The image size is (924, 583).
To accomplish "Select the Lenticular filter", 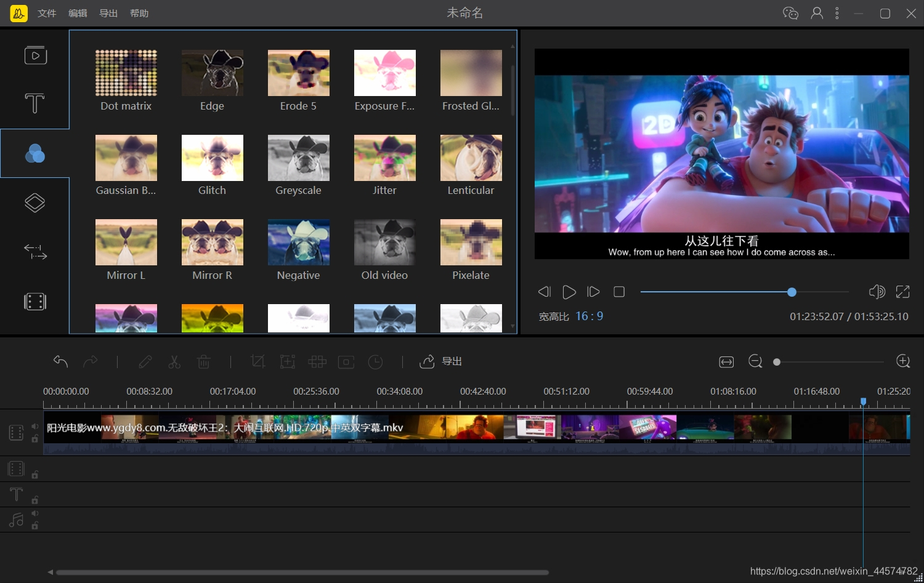I will [x=471, y=158].
